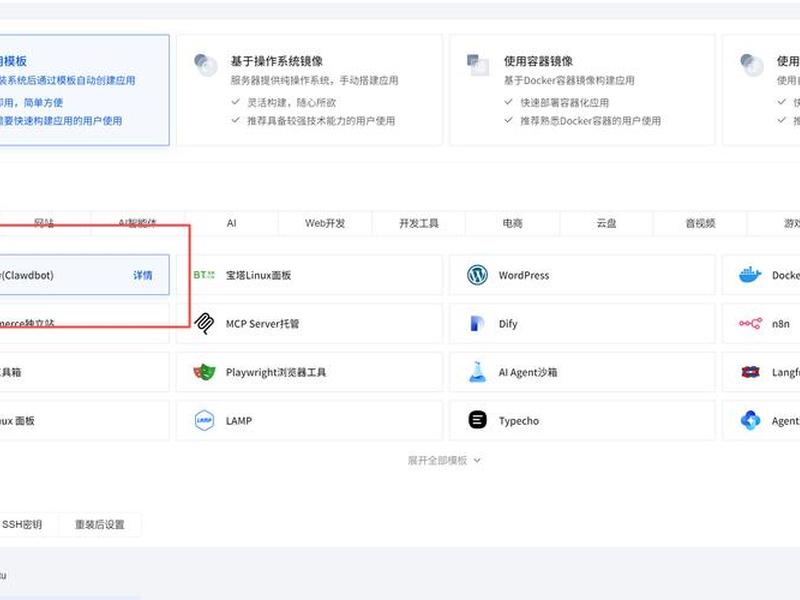Viewport: 800px width, 600px height.
Task: Click the MCP Server托管 icon
Action: (x=204, y=323)
